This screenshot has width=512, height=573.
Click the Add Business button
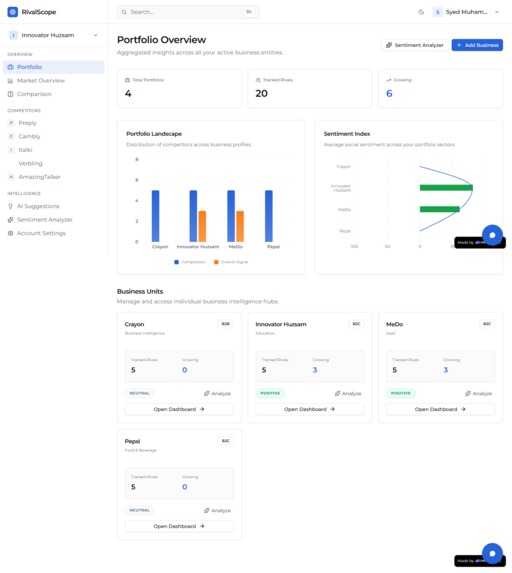pos(477,45)
